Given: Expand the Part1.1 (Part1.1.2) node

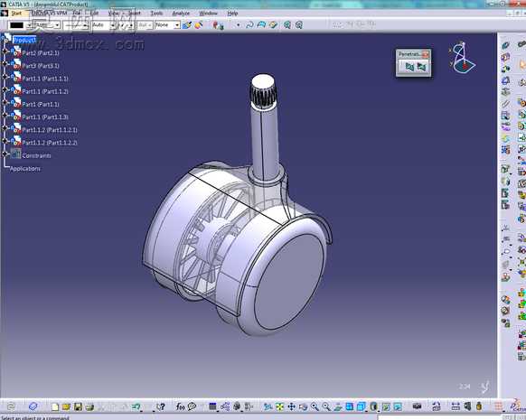Looking at the screenshot, I should pyautogui.click(x=5, y=89).
